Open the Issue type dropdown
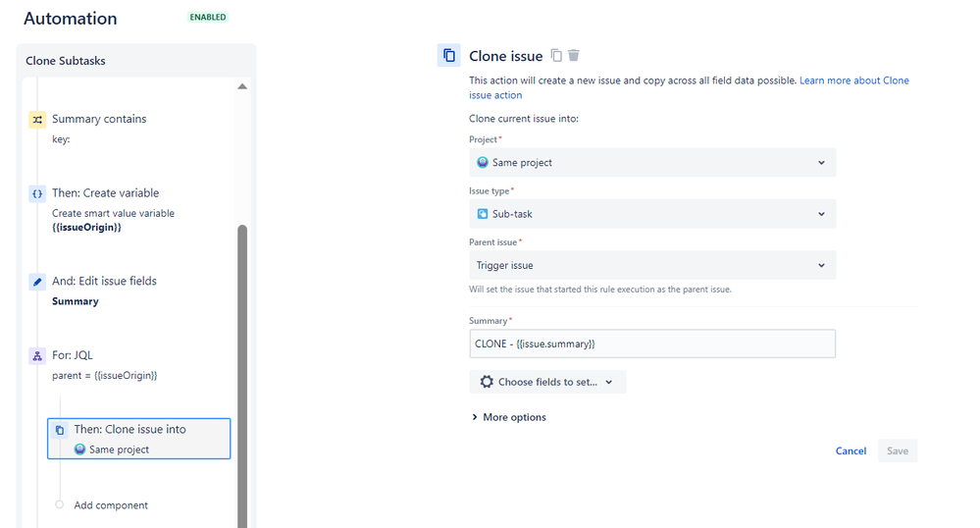Viewport: 980px width, 528px height. 652,214
